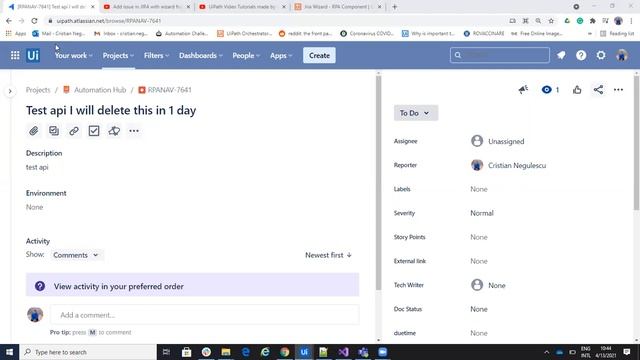The width and height of the screenshot is (640, 360).
Task: Click the Story Points None value
Action: coord(479,237)
